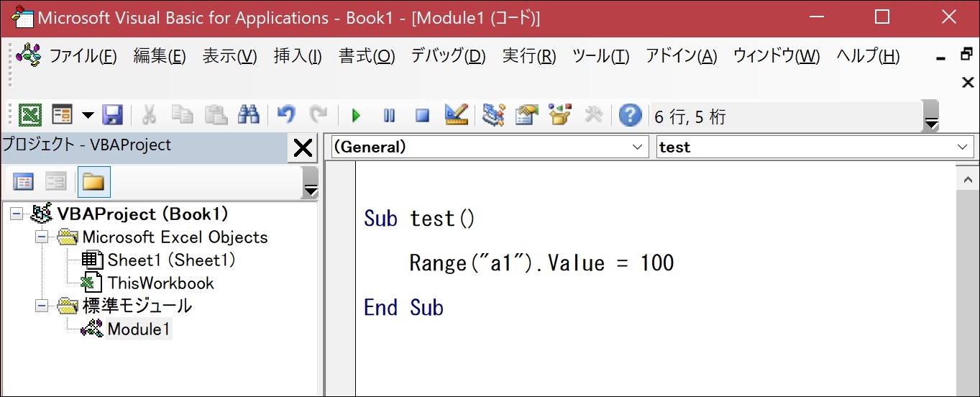Open the 挿入(I) menu
Viewport: 980px width, 397px height.
coord(298,57)
